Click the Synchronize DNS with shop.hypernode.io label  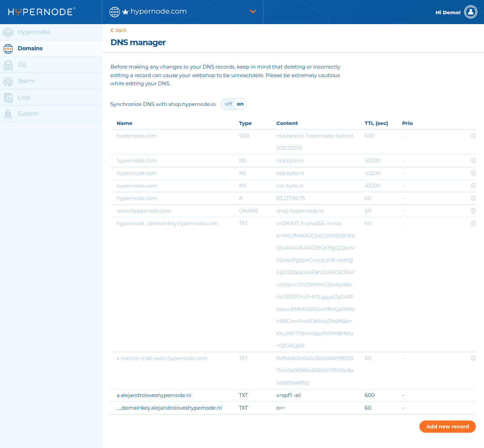pos(163,104)
